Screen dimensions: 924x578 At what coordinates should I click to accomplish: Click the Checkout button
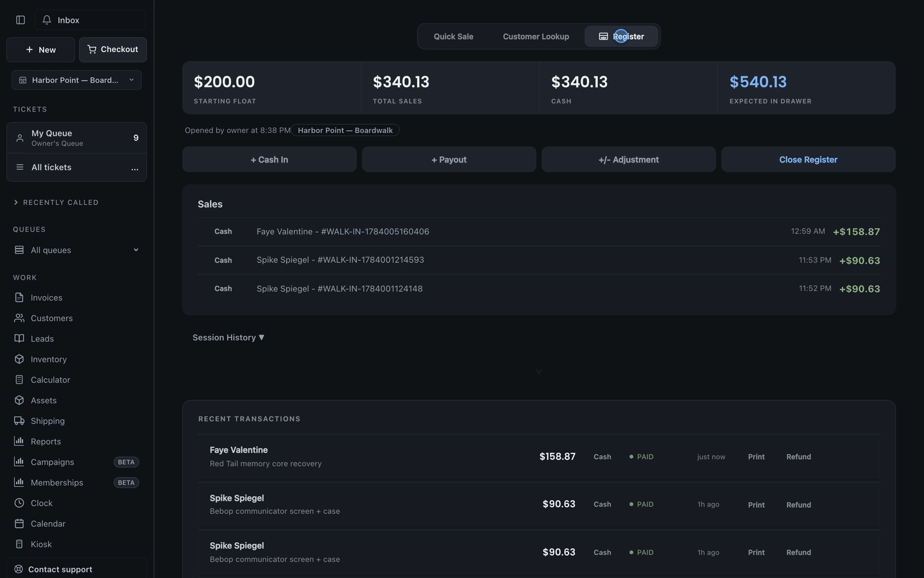(113, 49)
